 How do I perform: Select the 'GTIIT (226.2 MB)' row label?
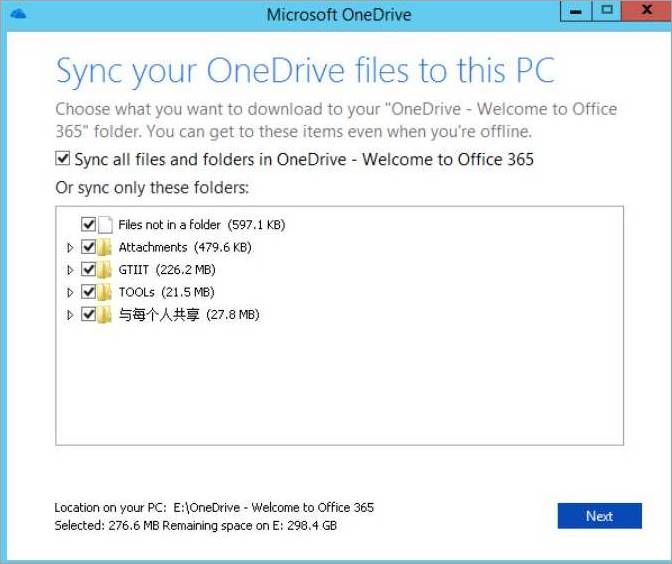[167, 270]
